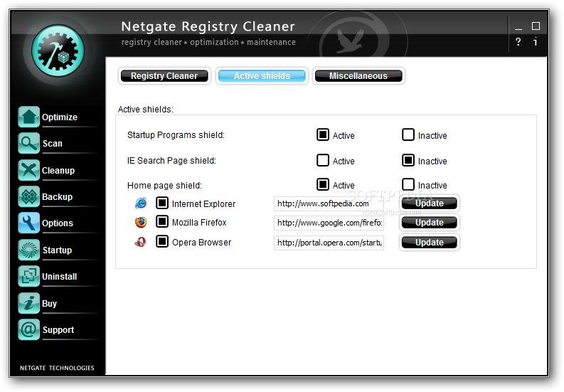Open the Backup section label
Screen dimensions: 564x392
57,197
